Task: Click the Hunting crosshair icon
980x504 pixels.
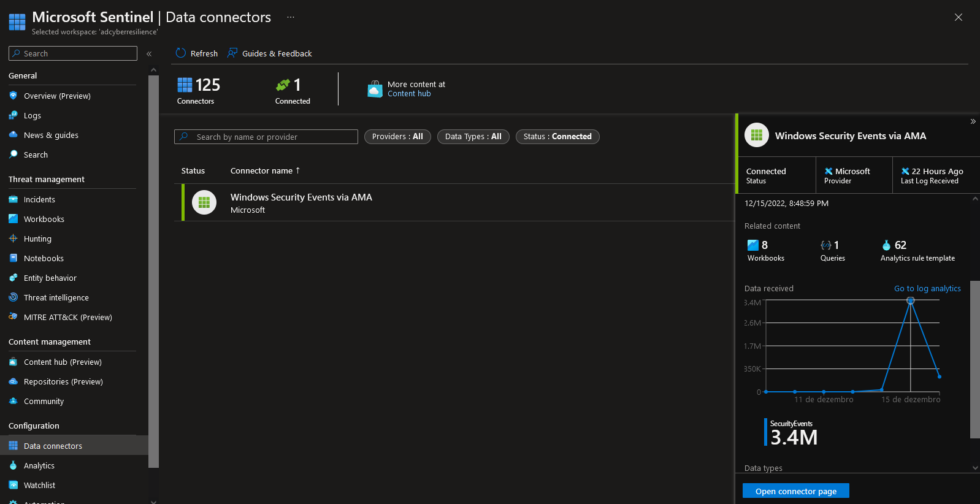Action: tap(13, 239)
